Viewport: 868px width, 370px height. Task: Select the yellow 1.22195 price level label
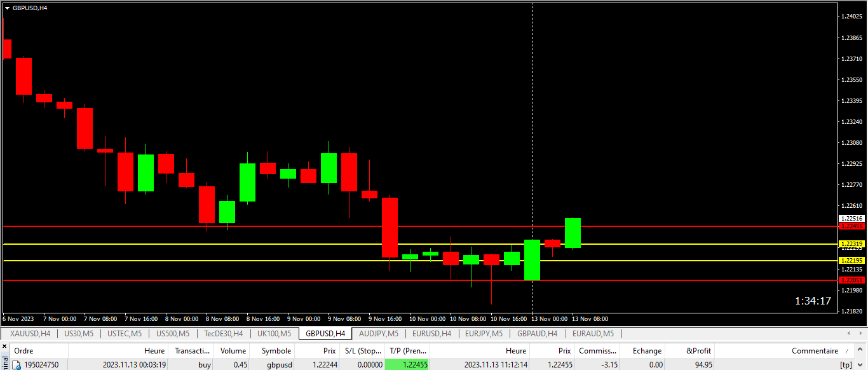(852, 260)
